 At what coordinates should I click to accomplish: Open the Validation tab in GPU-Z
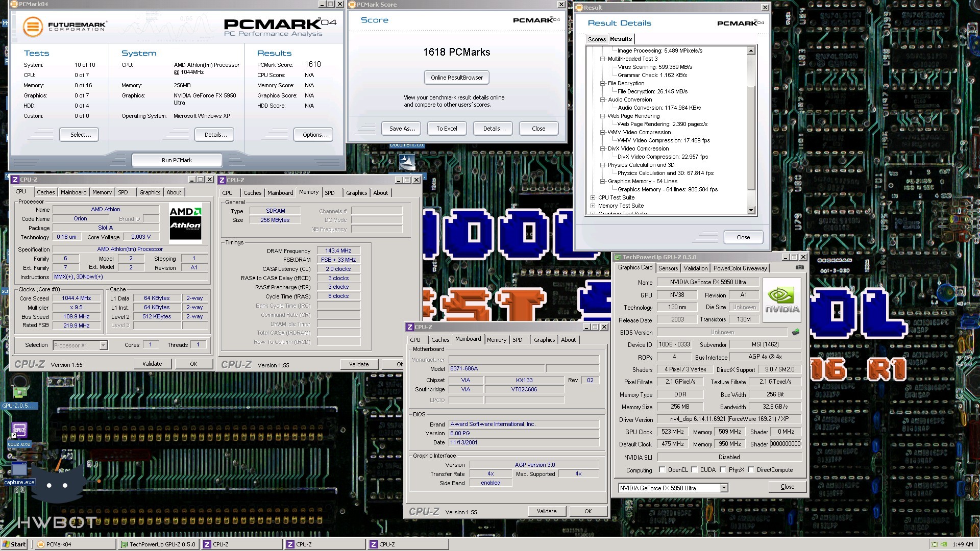(696, 268)
